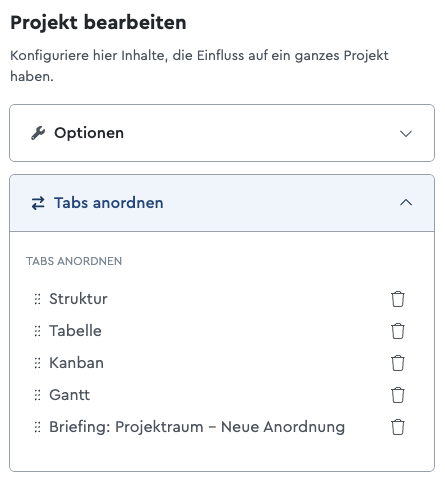Click the wrench icon in Optionen
Image resolution: width=445 pixels, height=481 pixels.
pos(38,133)
